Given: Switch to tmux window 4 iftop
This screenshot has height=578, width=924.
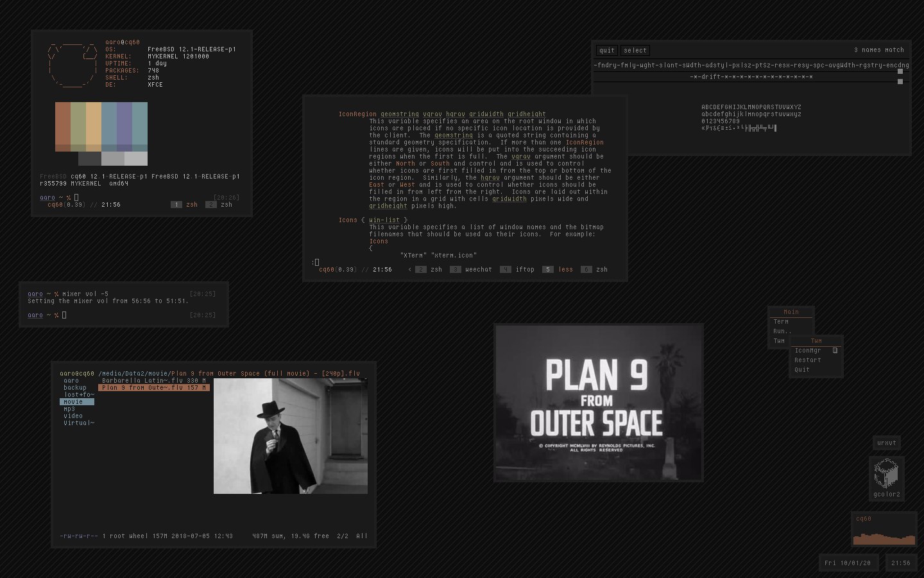Looking at the screenshot, I should click(x=517, y=270).
